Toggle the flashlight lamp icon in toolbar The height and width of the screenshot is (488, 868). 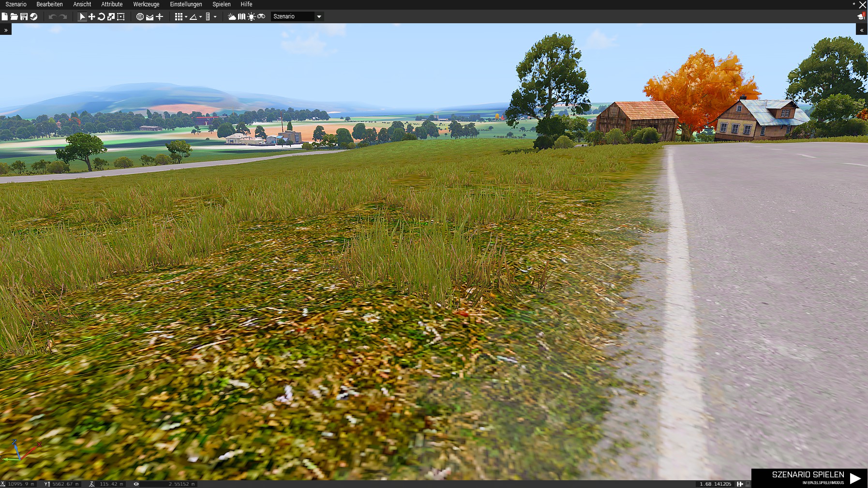(x=251, y=16)
